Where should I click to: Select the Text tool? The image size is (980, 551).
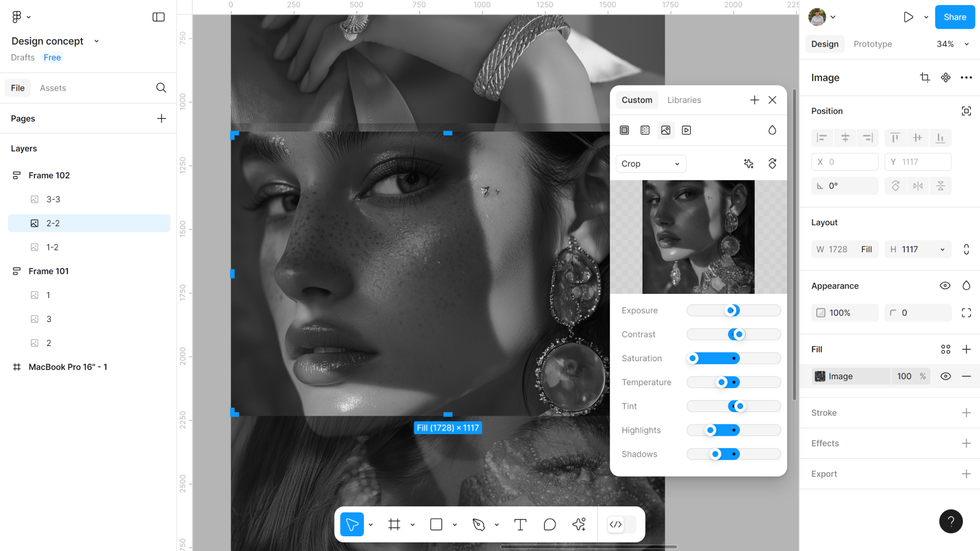tap(520, 525)
